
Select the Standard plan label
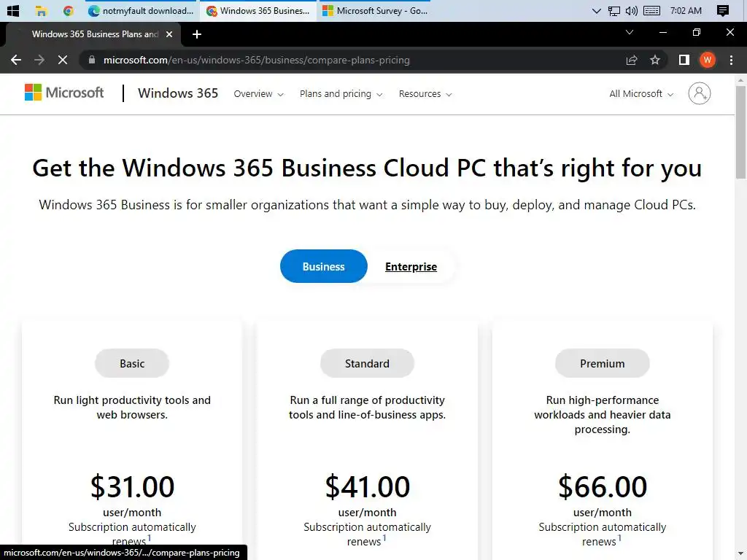(368, 363)
